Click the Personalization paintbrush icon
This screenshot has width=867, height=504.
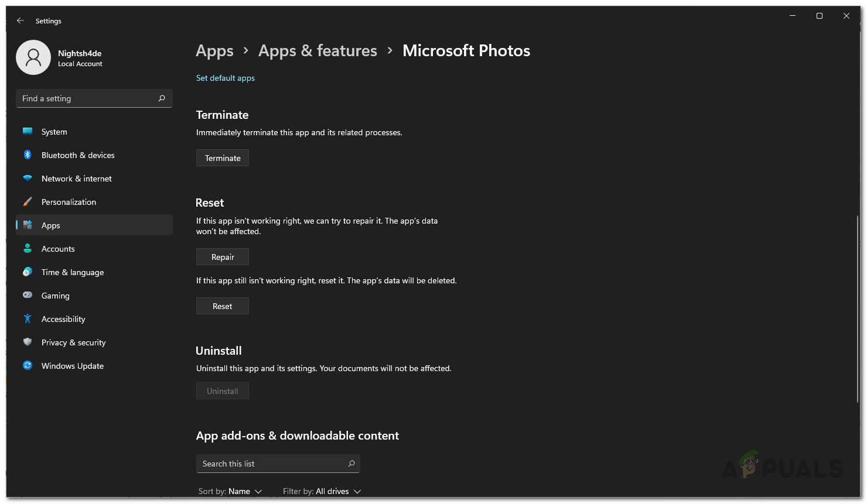(28, 202)
